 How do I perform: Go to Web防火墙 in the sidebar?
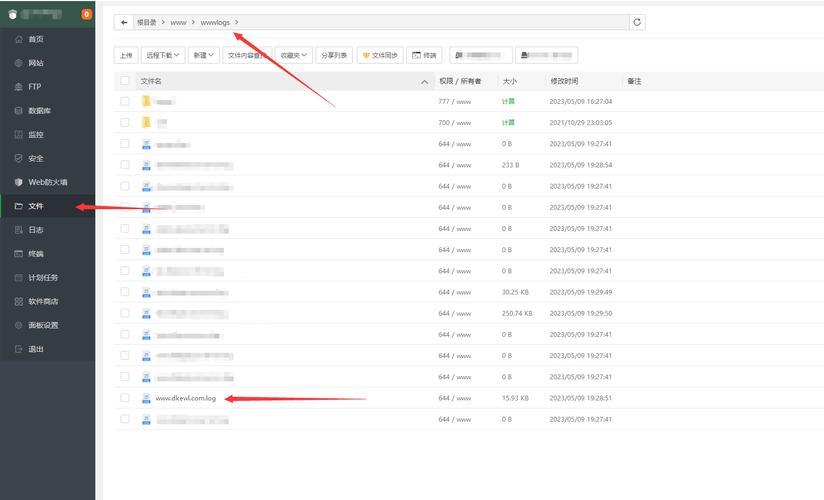coord(47,182)
